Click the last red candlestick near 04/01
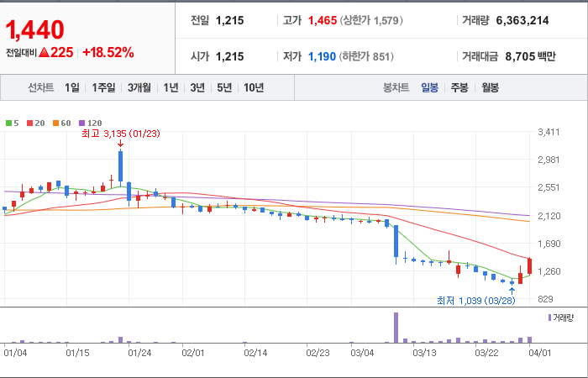This screenshot has width=588, height=378. (x=529, y=266)
